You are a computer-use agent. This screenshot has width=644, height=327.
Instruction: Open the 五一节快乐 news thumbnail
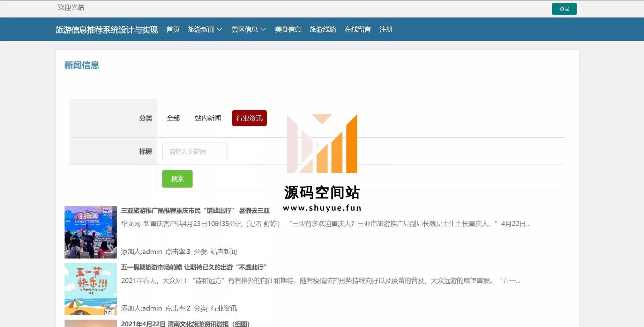tap(91, 289)
